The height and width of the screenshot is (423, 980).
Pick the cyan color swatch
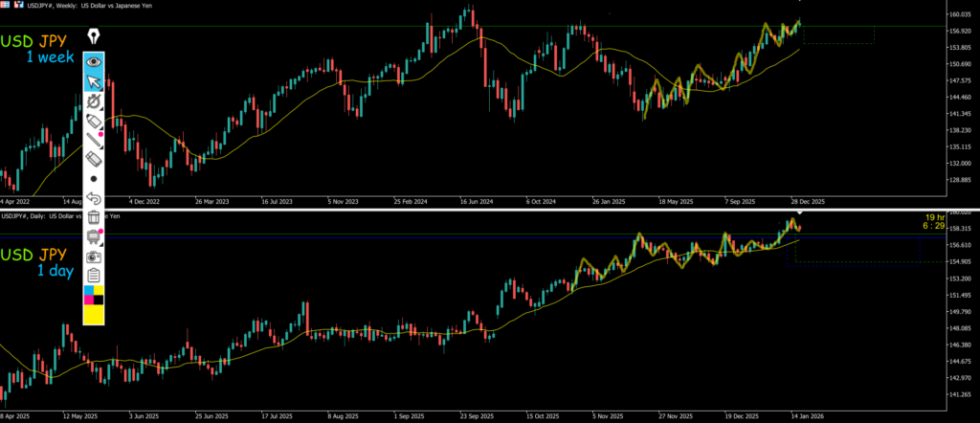click(89, 290)
